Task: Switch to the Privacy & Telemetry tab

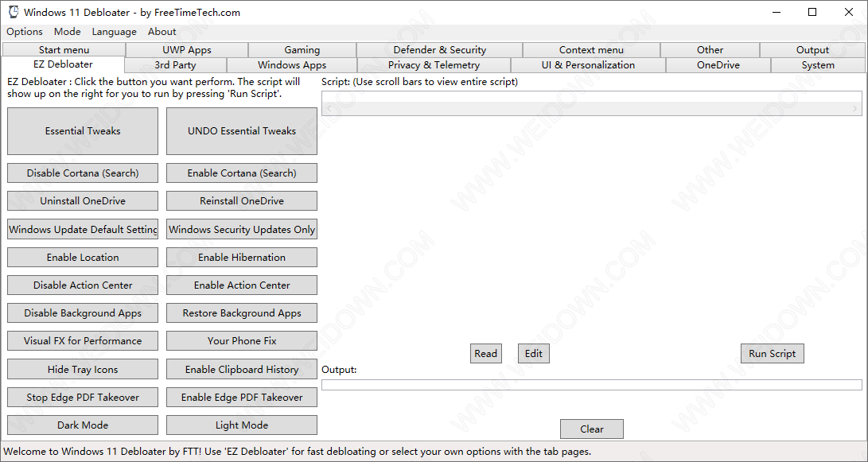Action: click(x=434, y=65)
